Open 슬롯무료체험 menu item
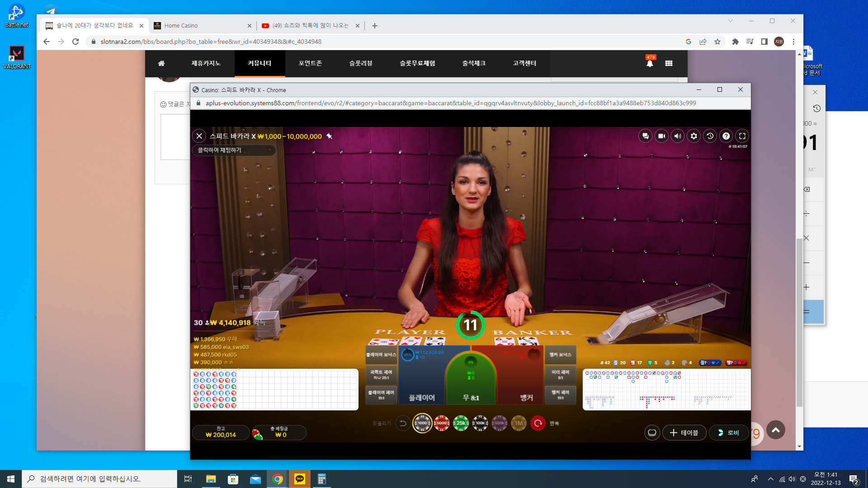 coord(417,63)
